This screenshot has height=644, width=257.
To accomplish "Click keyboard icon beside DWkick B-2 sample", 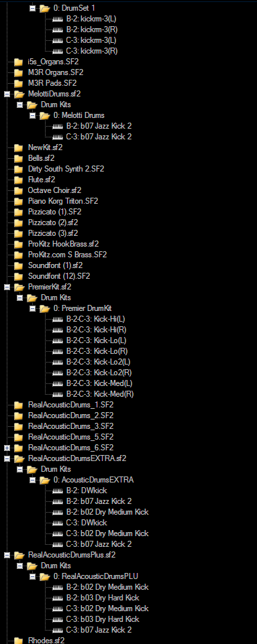I will [58, 491].
